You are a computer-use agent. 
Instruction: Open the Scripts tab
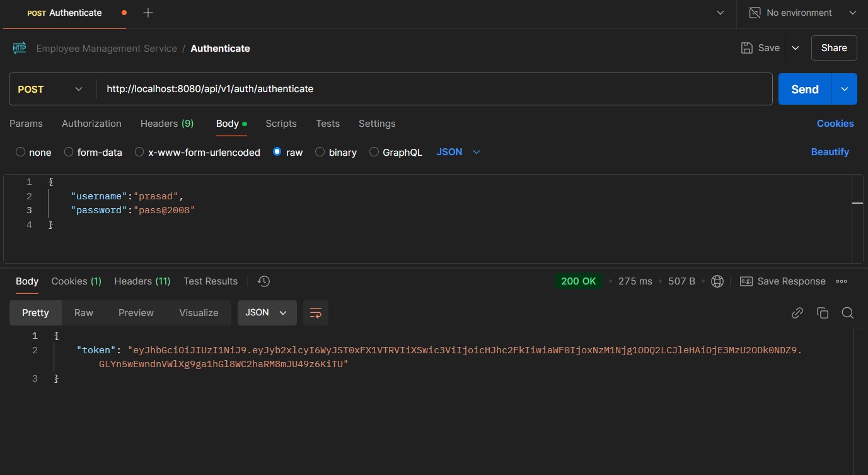tap(281, 124)
